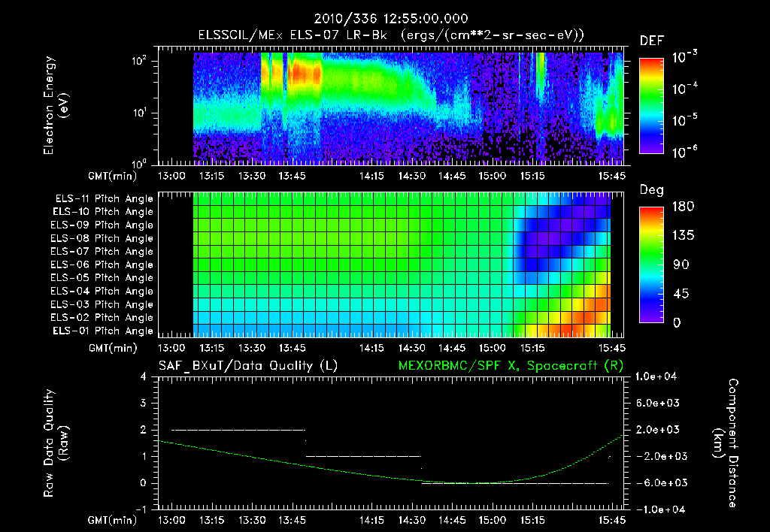Select the ELS-08 Pitch Angle row label
Screen dimensions: 770x532
[102, 238]
